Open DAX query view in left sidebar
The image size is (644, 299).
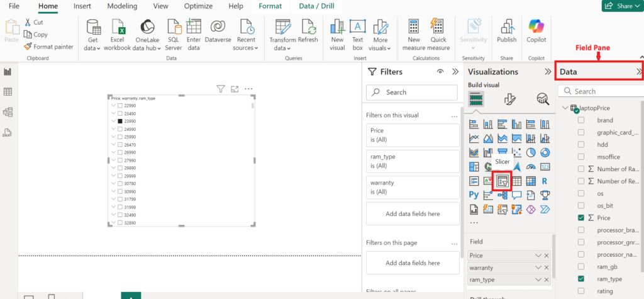pos(8,132)
